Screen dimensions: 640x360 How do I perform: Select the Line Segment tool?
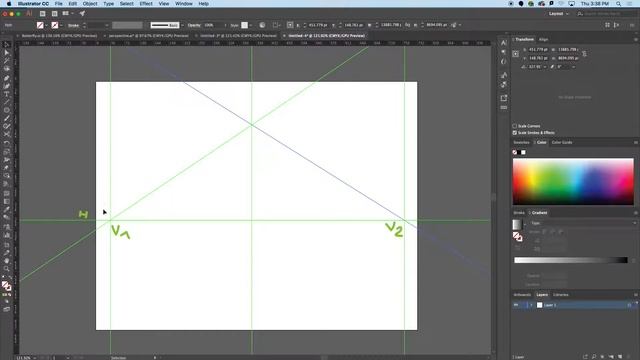7,102
